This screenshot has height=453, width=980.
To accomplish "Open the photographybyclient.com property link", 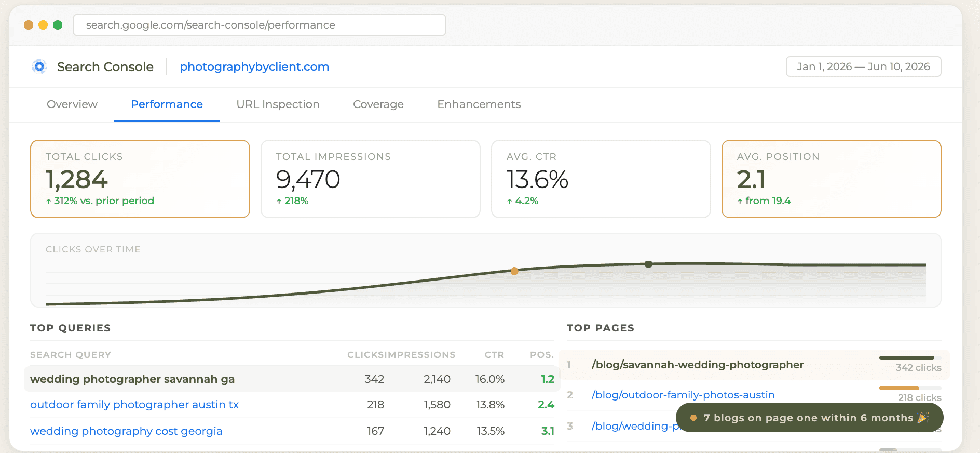I will tap(254, 66).
